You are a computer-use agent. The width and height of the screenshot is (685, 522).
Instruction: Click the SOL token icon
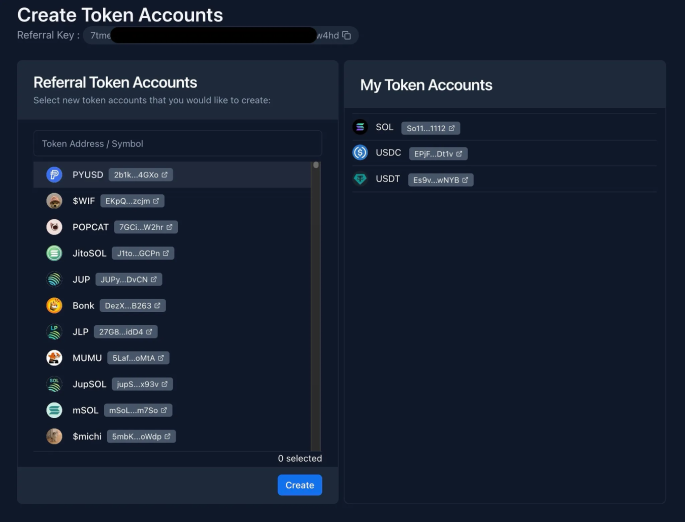(360, 127)
